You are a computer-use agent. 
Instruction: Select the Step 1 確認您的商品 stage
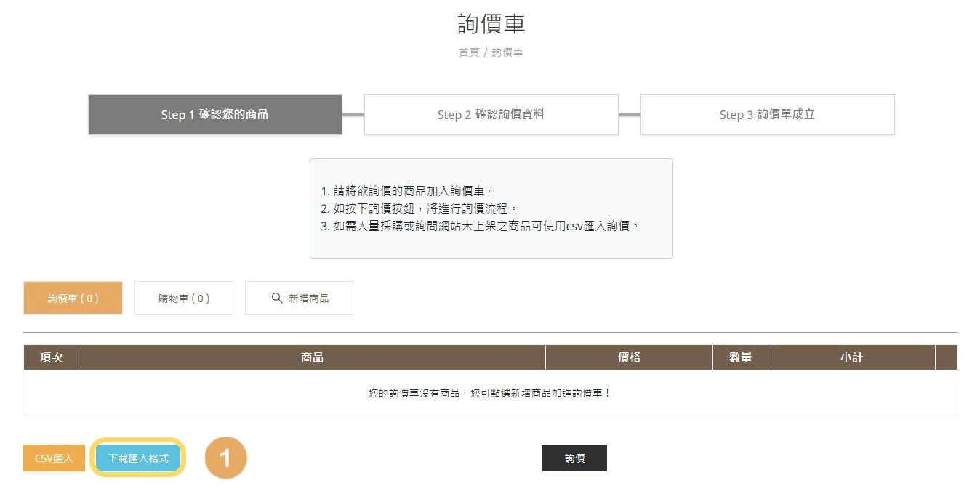(x=214, y=114)
